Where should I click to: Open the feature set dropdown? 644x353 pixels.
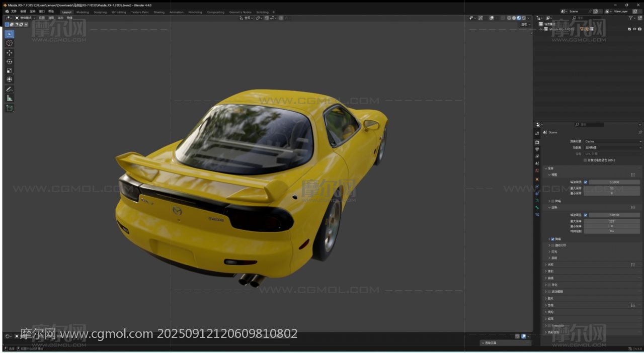coord(613,148)
